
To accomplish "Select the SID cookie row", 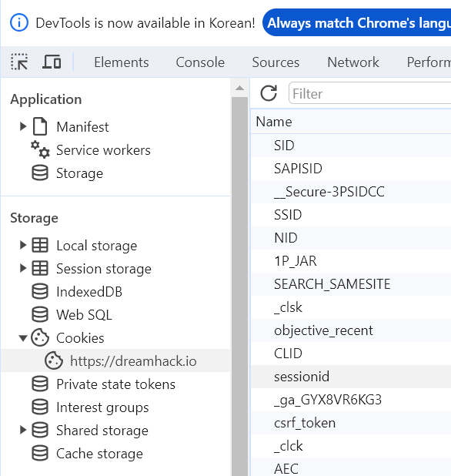I will [351, 146].
